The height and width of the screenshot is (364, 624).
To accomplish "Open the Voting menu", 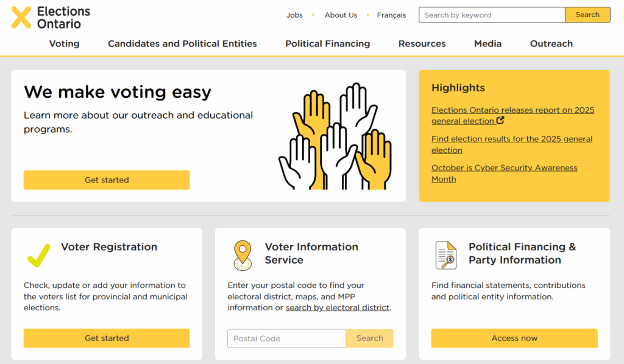I will click(64, 44).
